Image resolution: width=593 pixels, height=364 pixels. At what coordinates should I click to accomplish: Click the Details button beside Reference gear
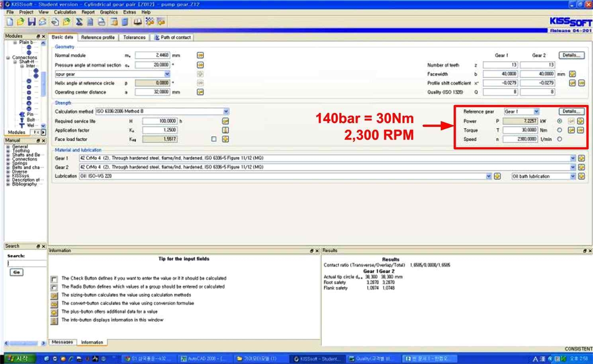tap(571, 111)
